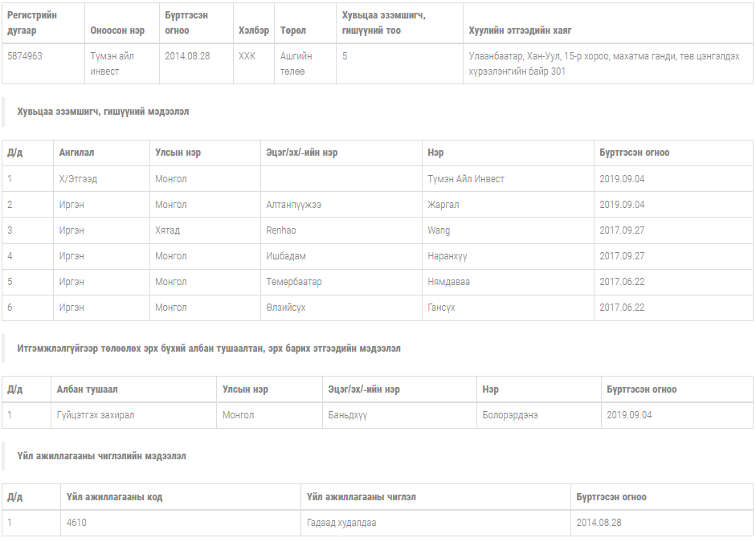Click the Renhao parent name cell

click(281, 230)
